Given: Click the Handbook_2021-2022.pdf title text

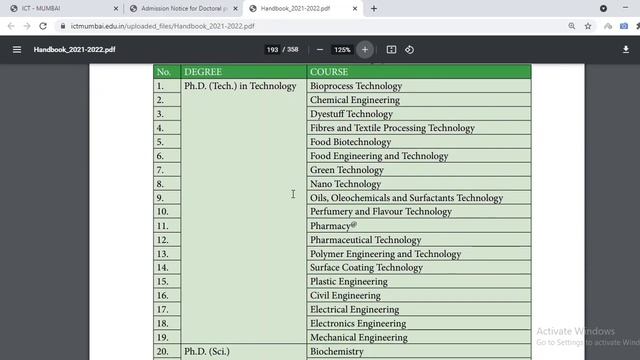Looking at the screenshot, I should pos(74,50).
